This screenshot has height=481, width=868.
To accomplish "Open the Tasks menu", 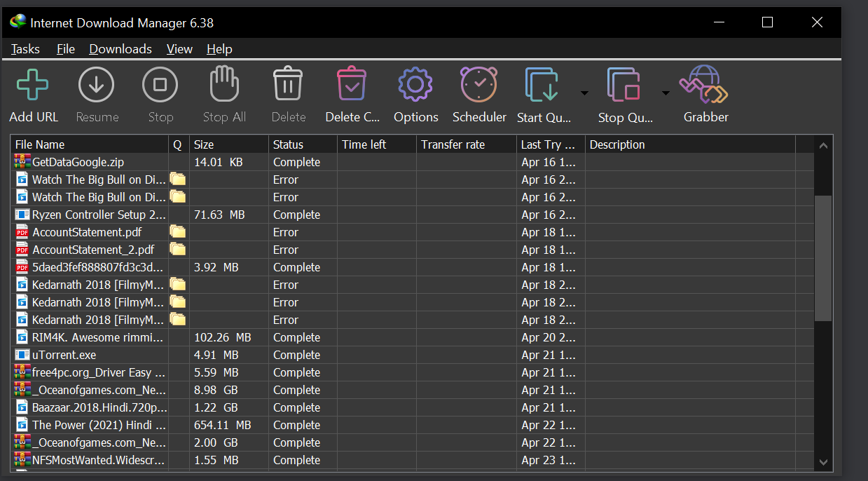I will coord(25,49).
